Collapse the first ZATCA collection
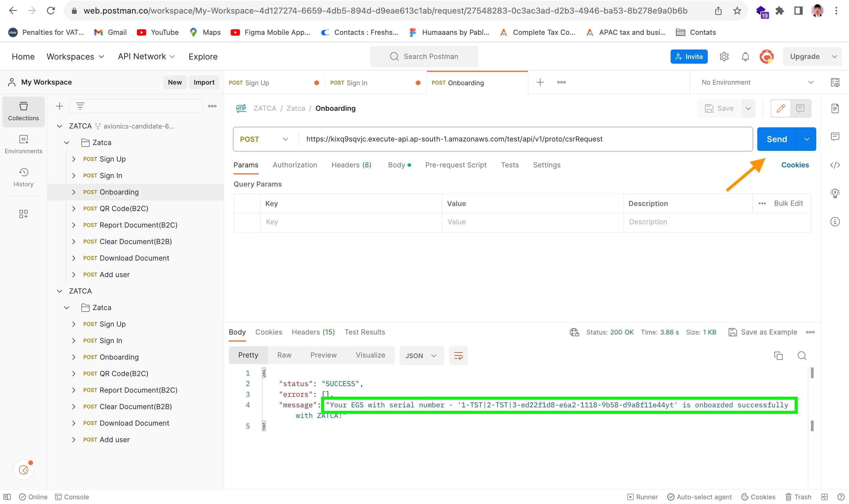Screen dimensions: 849x504 pyautogui.click(x=60, y=126)
